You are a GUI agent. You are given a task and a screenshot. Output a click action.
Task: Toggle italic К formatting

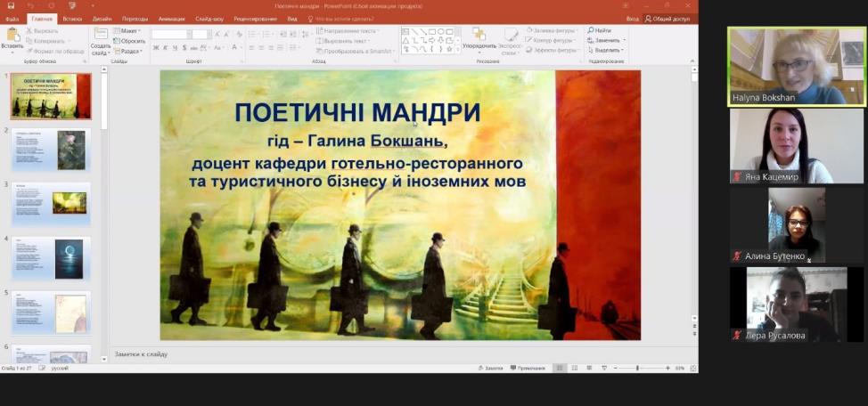tap(166, 48)
